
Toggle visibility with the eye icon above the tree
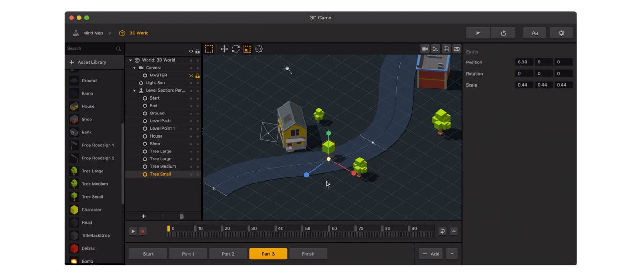point(190,51)
